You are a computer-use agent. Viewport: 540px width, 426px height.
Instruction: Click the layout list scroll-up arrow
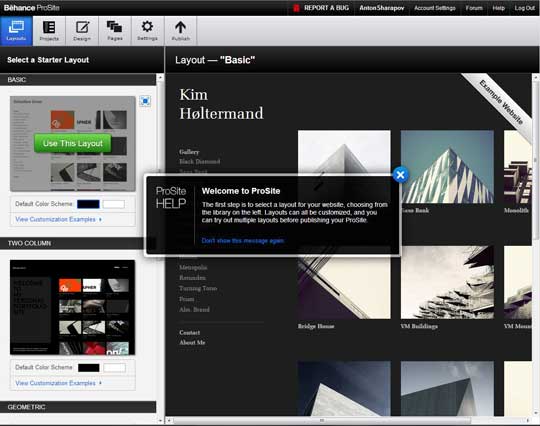[x=160, y=78]
